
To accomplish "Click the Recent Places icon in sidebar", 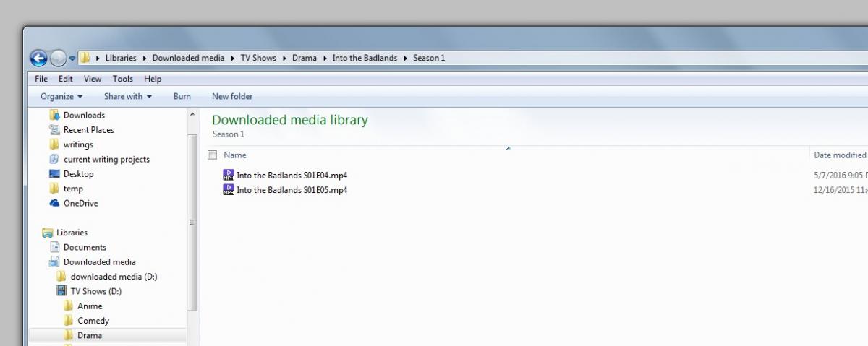I will click(54, 129).
